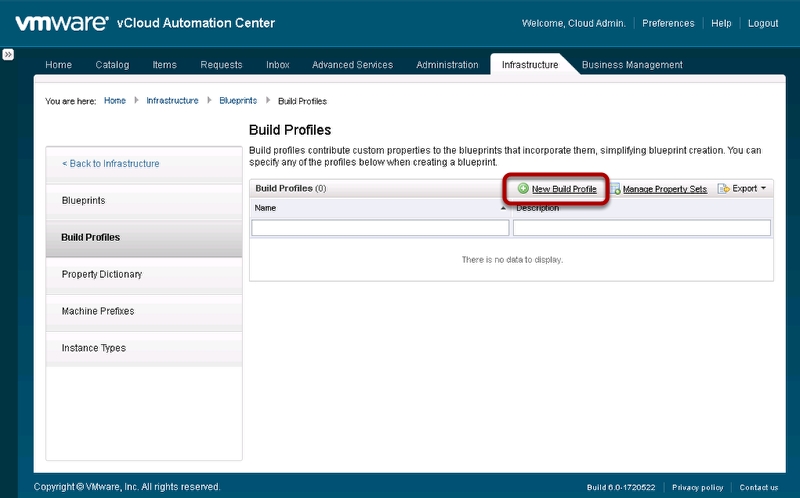The height and width of the screenshot is (498, 800).
Task: Click the 'Build Profiles' page heading
Action: click(290, 130)
